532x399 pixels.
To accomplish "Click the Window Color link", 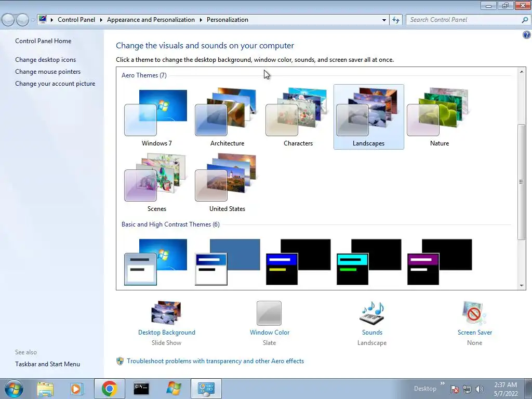I will pos(270,332).
